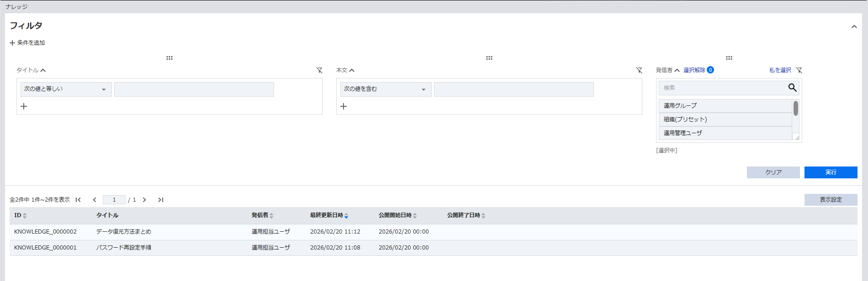Collapse the フィルタ panel
The image size is (868, 281).
click(854, 26)
